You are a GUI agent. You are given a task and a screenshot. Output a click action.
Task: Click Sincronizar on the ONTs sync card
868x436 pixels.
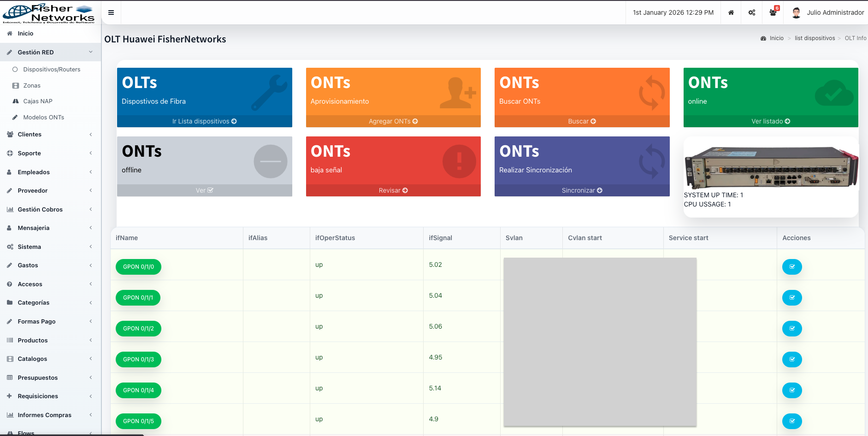582,190
